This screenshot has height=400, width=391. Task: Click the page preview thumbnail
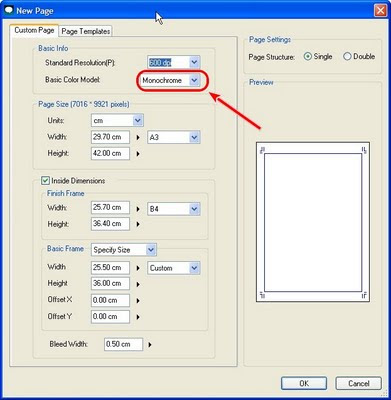point(313,222)
